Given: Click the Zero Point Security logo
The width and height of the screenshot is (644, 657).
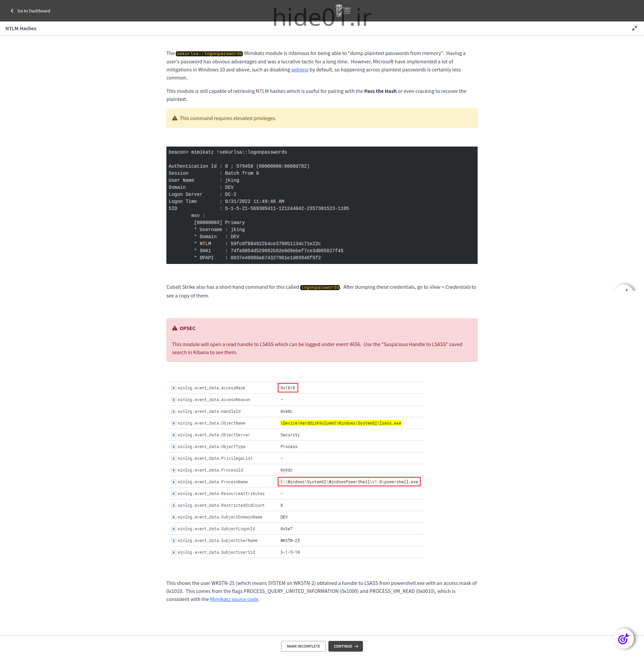Looking at the screenshot, I should point(343,10).
